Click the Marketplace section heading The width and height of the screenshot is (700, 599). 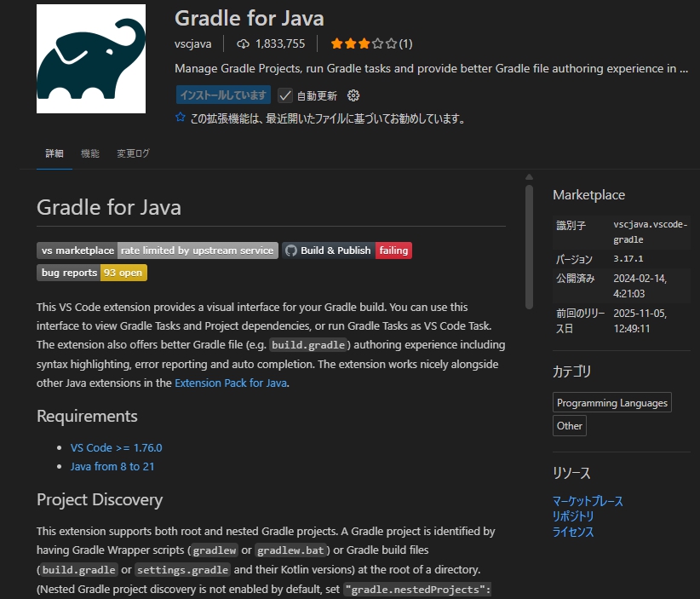[588, 195]
